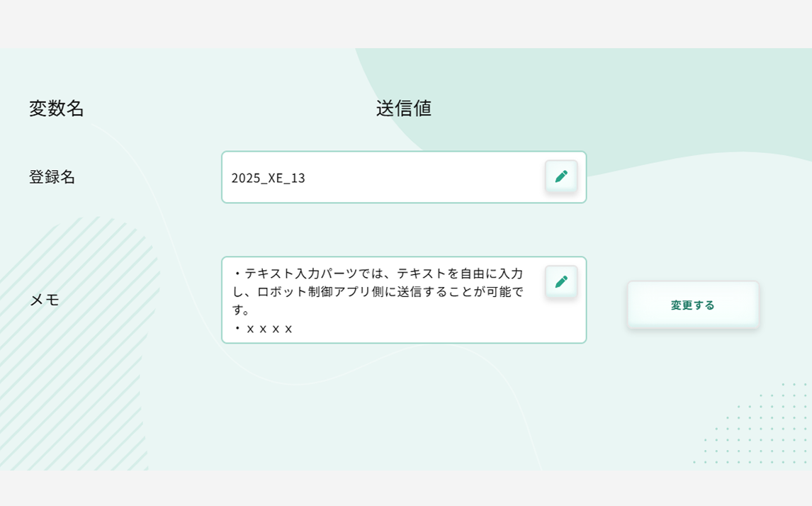Click the gray band above the form

coord(406,24)
